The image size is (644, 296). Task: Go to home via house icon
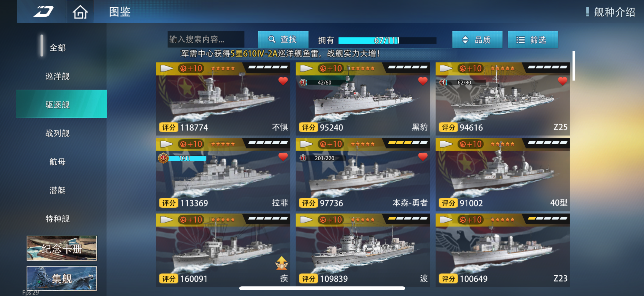(x=80, y=12)
